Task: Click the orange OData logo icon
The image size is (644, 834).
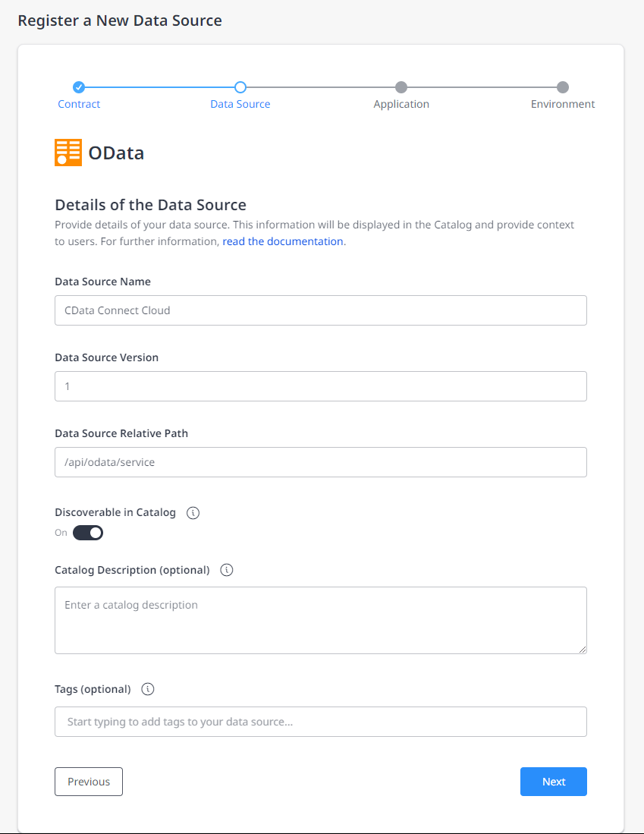Action: tap(68, 153)
